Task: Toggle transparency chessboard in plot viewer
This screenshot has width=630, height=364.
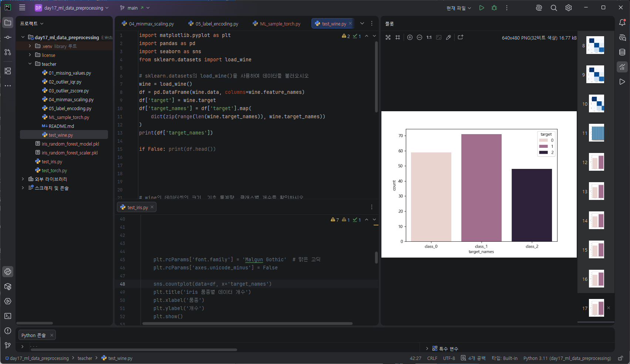Action: pyautogui.click(x=388, y=37)
